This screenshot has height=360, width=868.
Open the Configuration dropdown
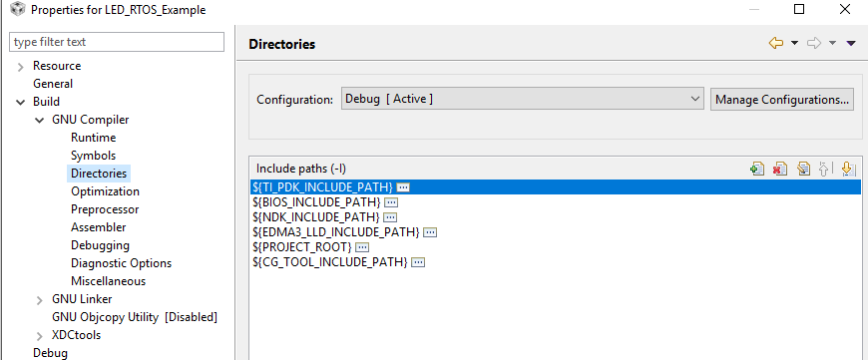(522, 99)
